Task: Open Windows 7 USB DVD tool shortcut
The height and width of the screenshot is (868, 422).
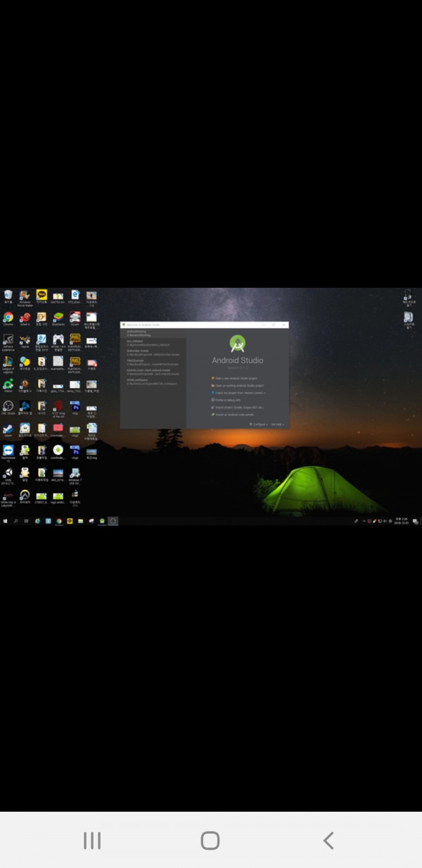Action: (75, 475)
